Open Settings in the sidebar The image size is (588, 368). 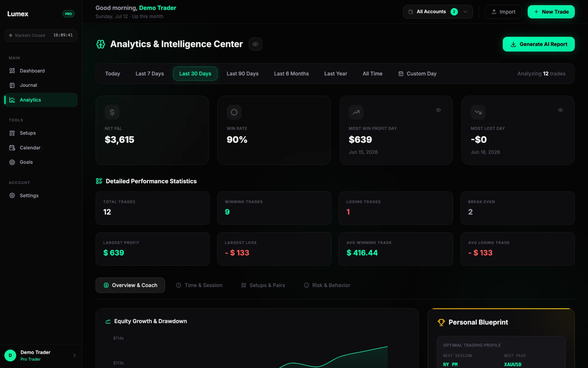(41, 196)
